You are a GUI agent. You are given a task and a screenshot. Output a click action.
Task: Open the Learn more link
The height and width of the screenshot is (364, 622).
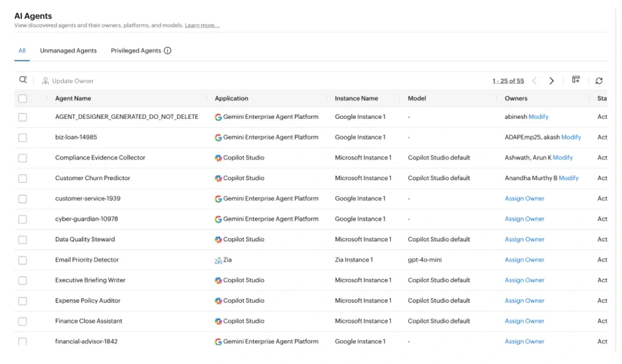point(202,25)
